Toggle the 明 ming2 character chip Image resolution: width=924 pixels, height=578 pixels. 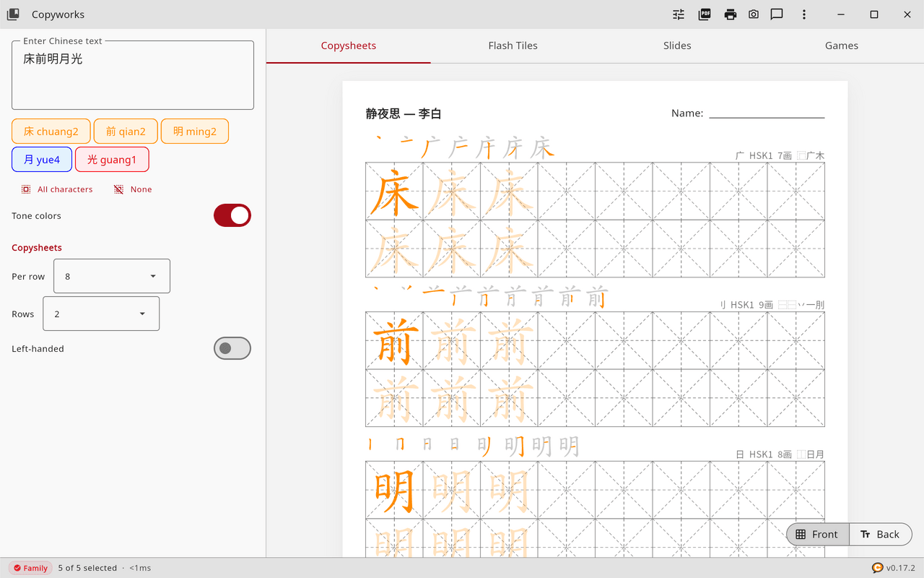click(195, 131)
